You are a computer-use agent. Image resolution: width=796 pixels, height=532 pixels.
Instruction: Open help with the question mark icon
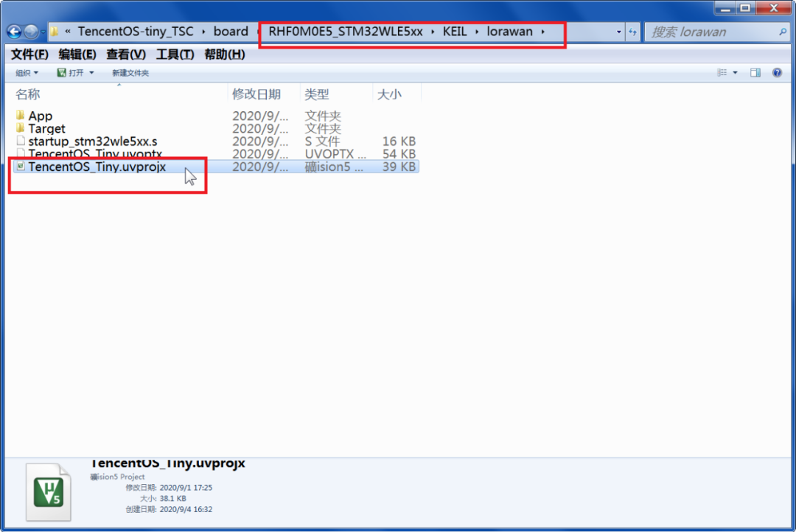click(778, 73)
